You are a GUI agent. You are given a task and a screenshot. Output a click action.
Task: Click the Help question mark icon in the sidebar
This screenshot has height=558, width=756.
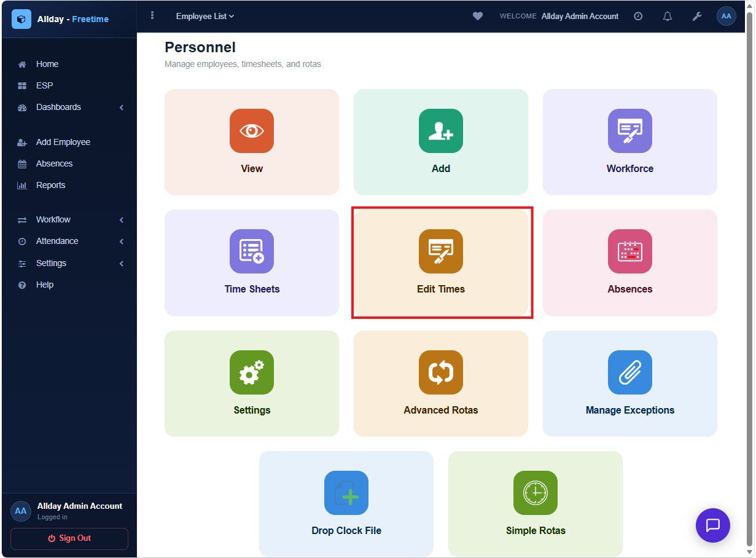pos(22,285)
